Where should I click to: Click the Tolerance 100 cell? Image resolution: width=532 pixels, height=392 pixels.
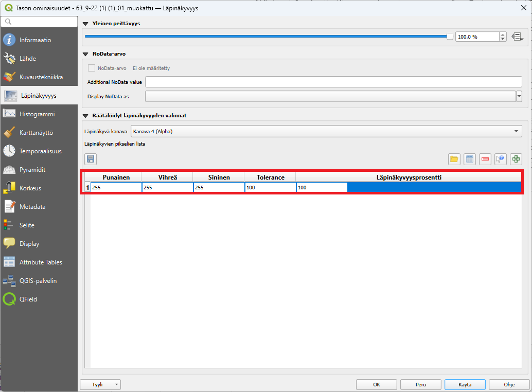click(271, 188)
